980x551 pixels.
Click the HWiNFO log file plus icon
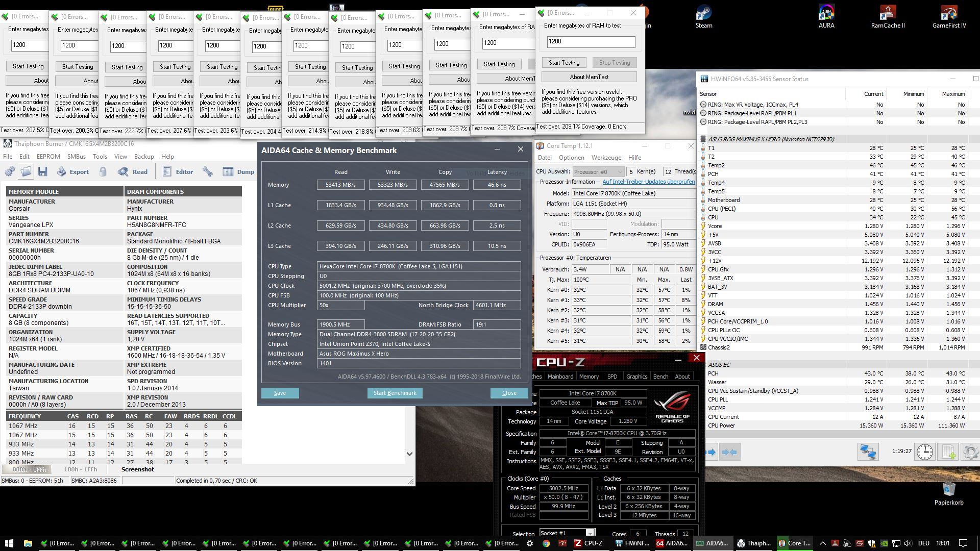pos(949,452)
